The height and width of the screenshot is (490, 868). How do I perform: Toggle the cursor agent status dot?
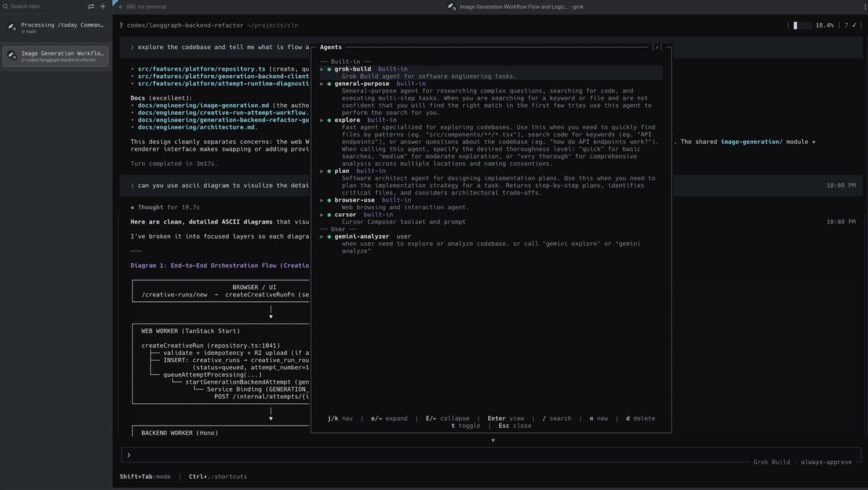[329, 215]
